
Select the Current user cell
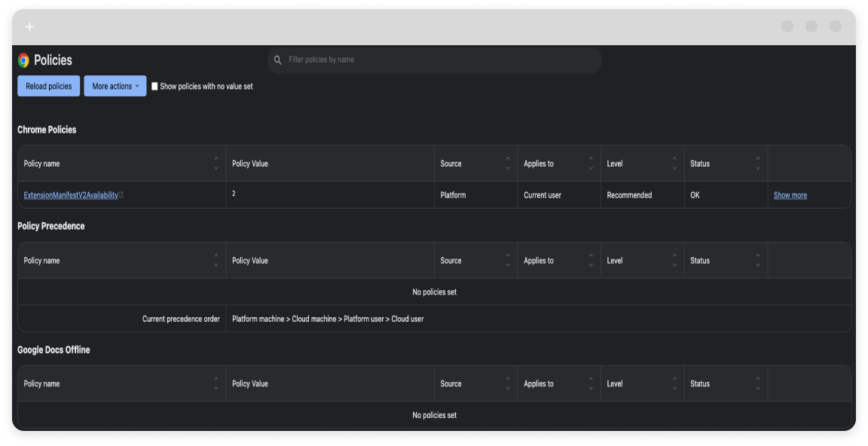559,195
